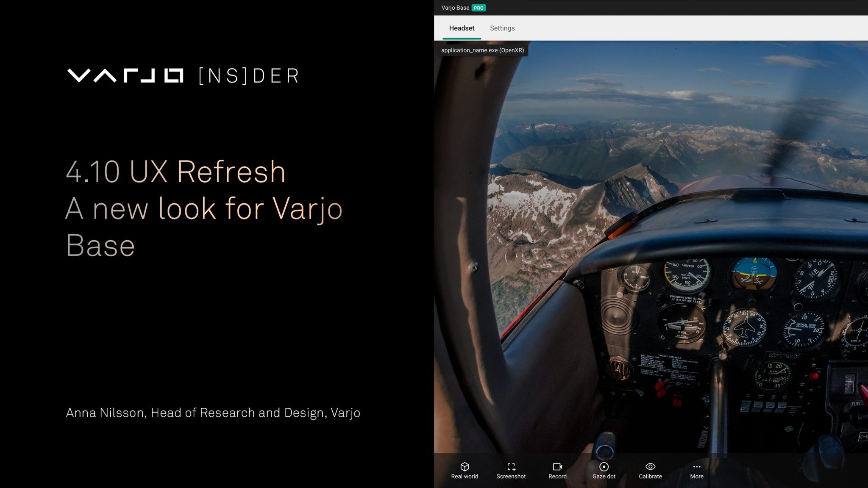Viewport: 868px width, 488px height.
Task: Enable the Gaze dot overlay
Action: [x=604, y=470]
